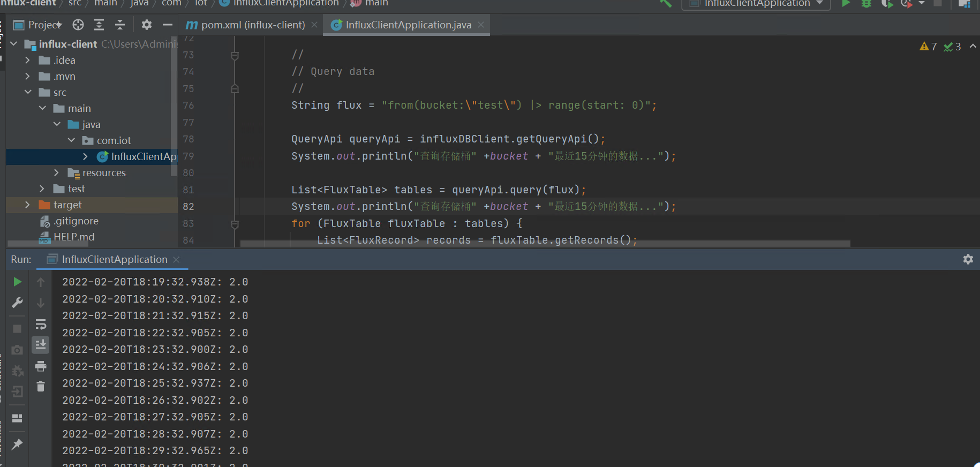Click the warnings indicator showing 7
Screen dimensions: 980x467
click(x=928, y=47)
